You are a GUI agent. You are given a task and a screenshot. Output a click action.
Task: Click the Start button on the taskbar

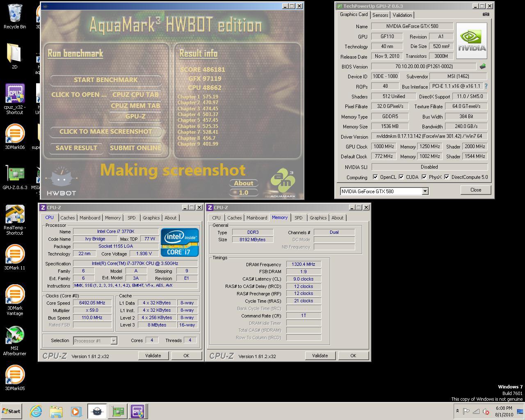11,411
